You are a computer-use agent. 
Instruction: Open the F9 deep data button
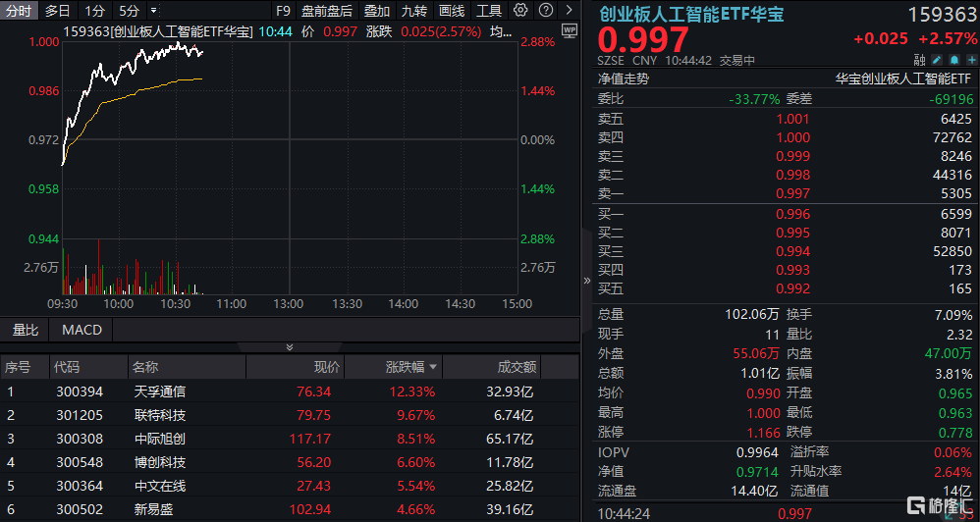(x=283, y=10)
